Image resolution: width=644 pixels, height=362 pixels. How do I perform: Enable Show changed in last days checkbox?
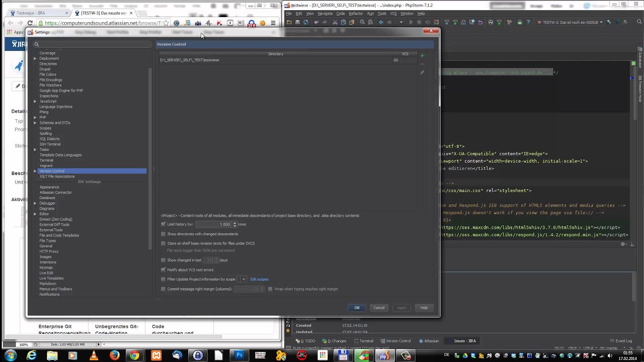(x=163, y=260)
